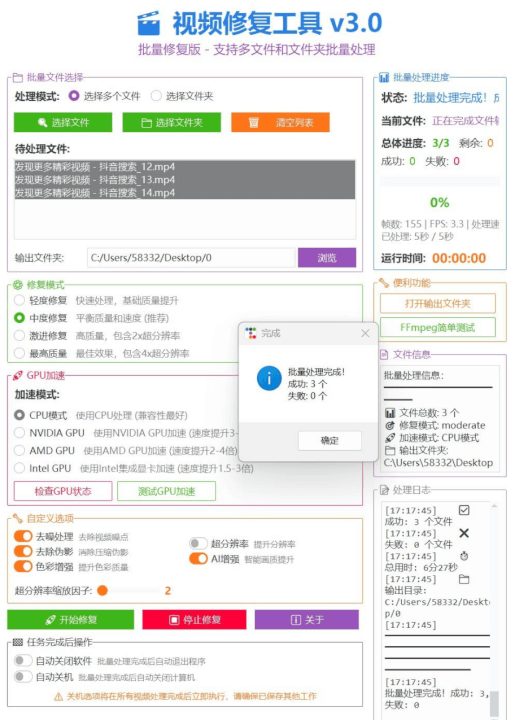Screen dimensions: 515x720
Task: Click the chart icon beside 批量处理进度
Action: click(x=384, y=77)
